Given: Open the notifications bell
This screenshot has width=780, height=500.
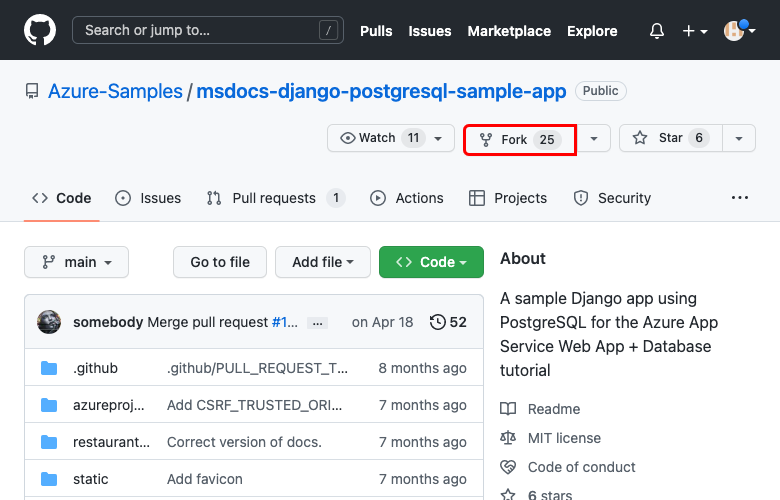Looking at the screenshot, I should pyautogui.click(x=657, y=31).
